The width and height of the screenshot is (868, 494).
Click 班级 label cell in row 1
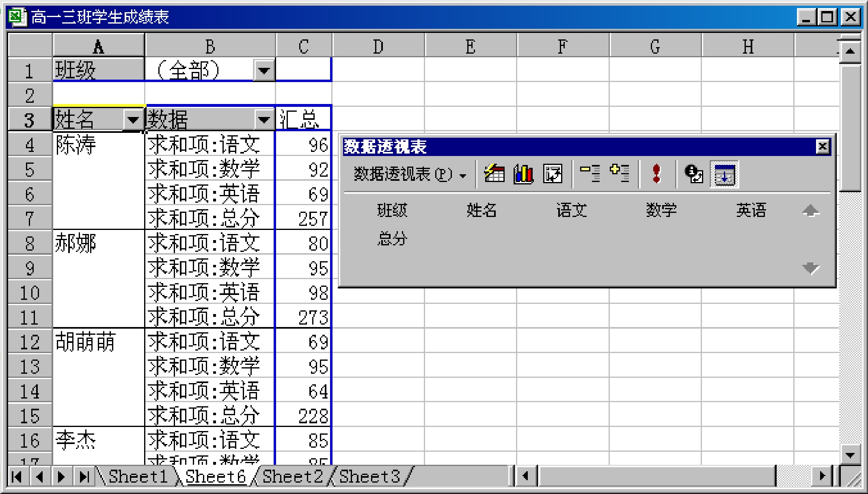point(99,69)
